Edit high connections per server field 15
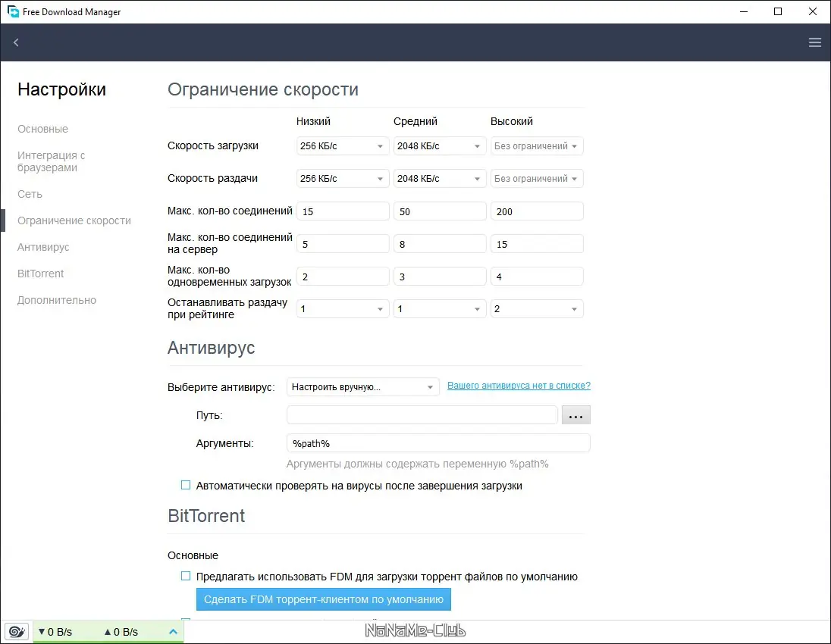The width and height of the screenshot is (831, 644). [536, 244]
